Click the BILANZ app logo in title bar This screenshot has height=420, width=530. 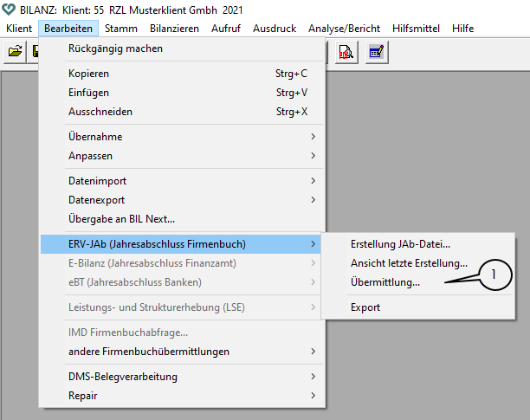click(x=9, y=10)
